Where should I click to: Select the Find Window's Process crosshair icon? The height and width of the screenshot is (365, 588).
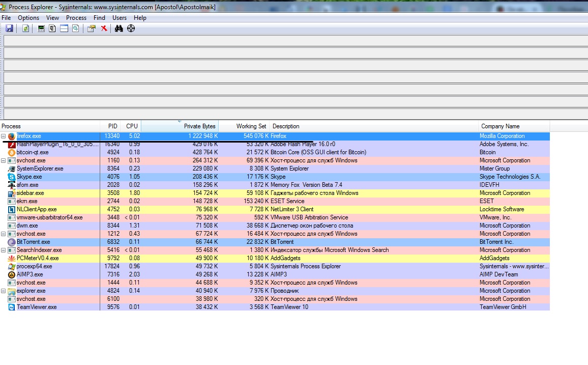pyautogui.click(x=131, y=29)
